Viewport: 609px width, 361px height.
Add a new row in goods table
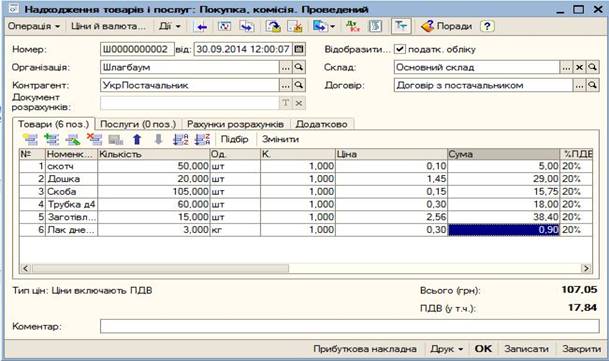[30, 139]
